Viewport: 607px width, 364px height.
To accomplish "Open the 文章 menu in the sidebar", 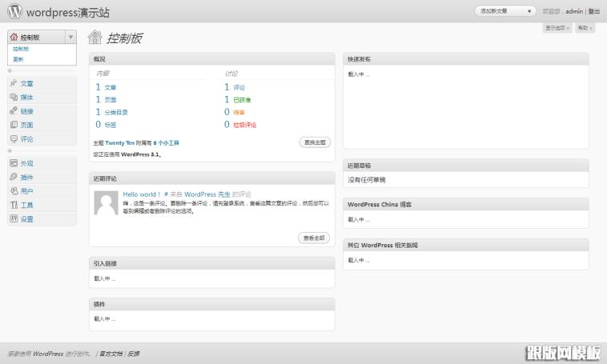I will [26, 83].
